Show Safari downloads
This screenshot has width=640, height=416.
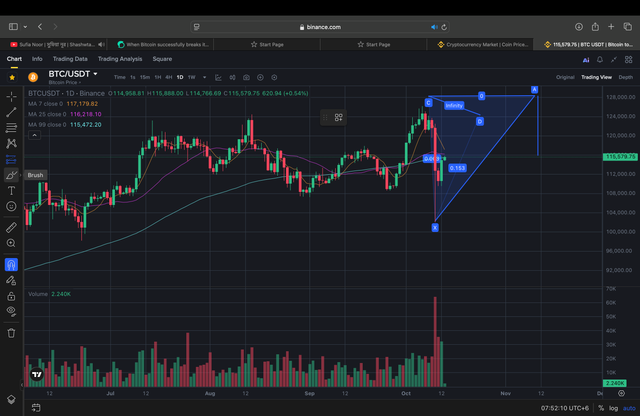(579, 27)
